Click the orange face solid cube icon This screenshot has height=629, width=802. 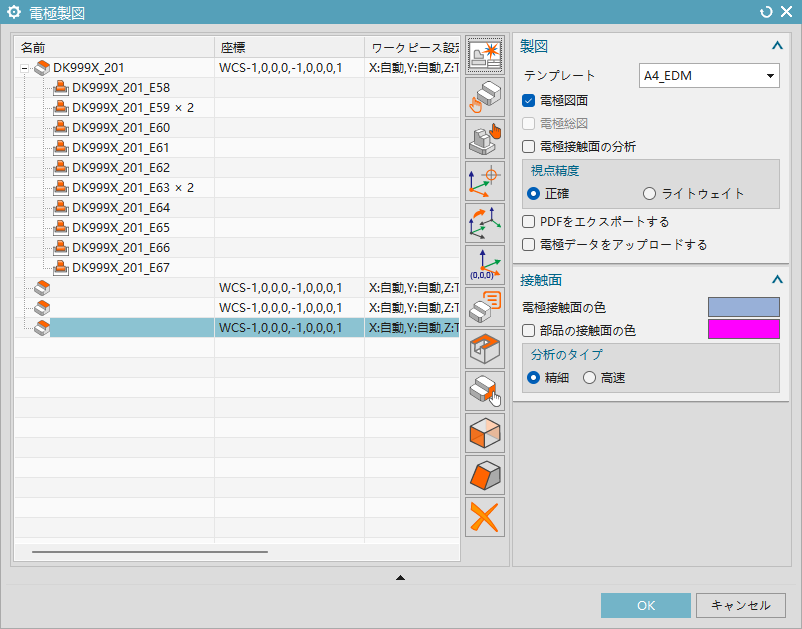[485, 475]
